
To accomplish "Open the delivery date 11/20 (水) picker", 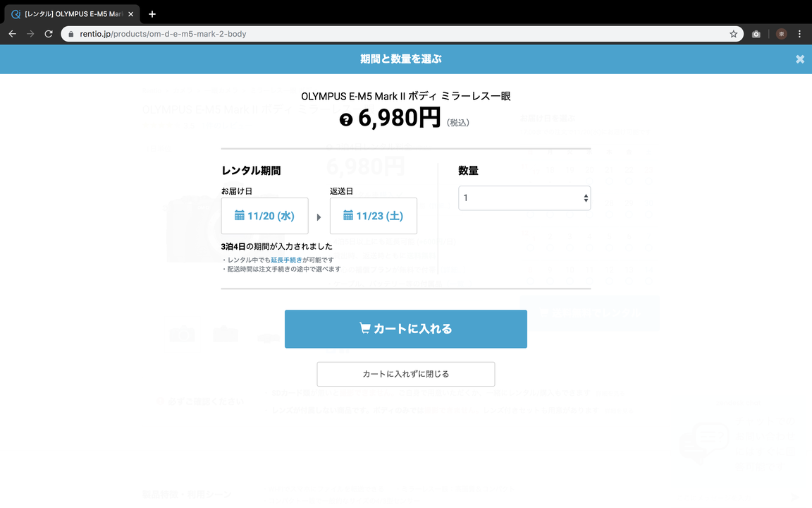I will coord(264,216).
